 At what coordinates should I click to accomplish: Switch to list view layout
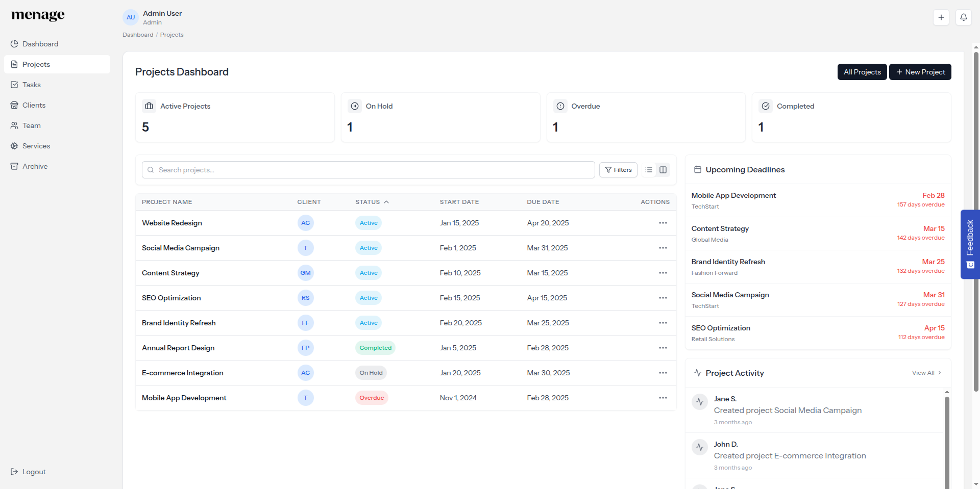coord(649,170)
